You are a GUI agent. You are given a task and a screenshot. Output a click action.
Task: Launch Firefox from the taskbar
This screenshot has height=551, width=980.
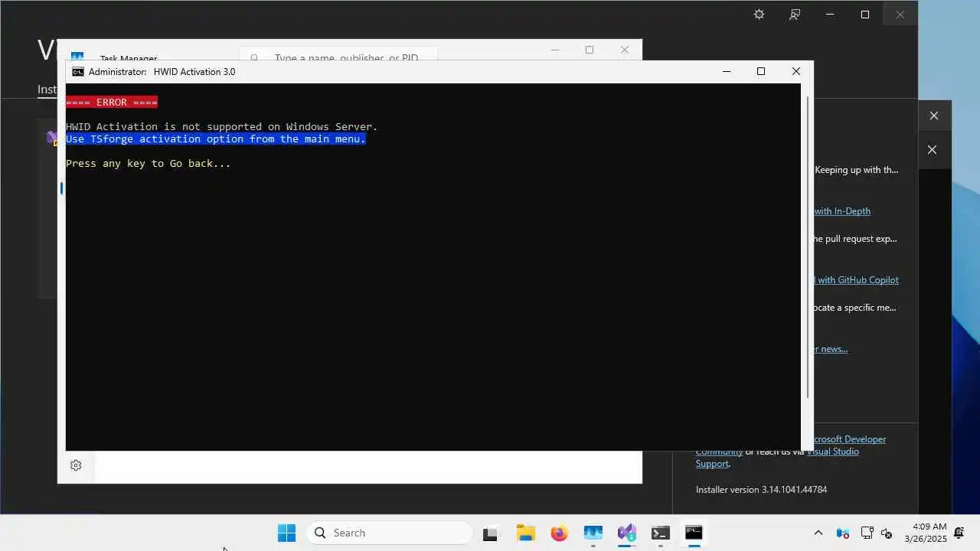tap(560, 533)
